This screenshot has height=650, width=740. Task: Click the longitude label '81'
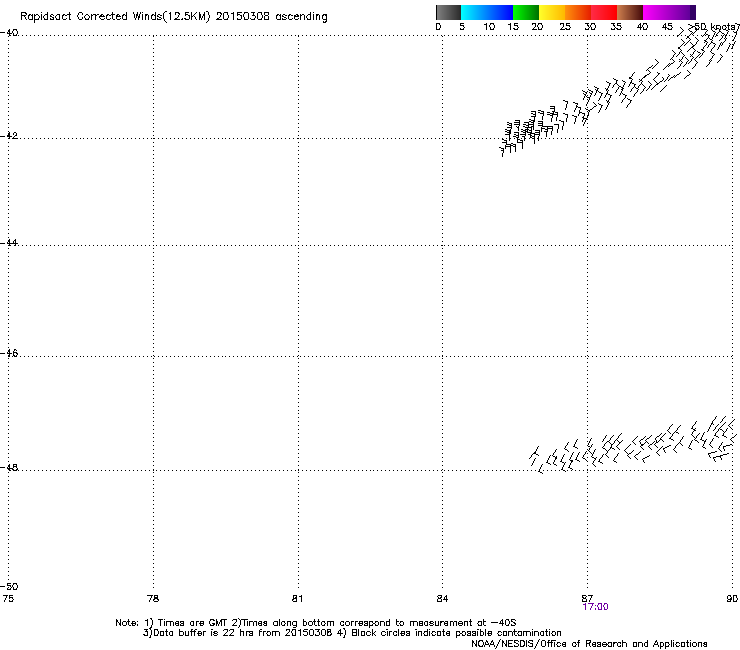297,599
